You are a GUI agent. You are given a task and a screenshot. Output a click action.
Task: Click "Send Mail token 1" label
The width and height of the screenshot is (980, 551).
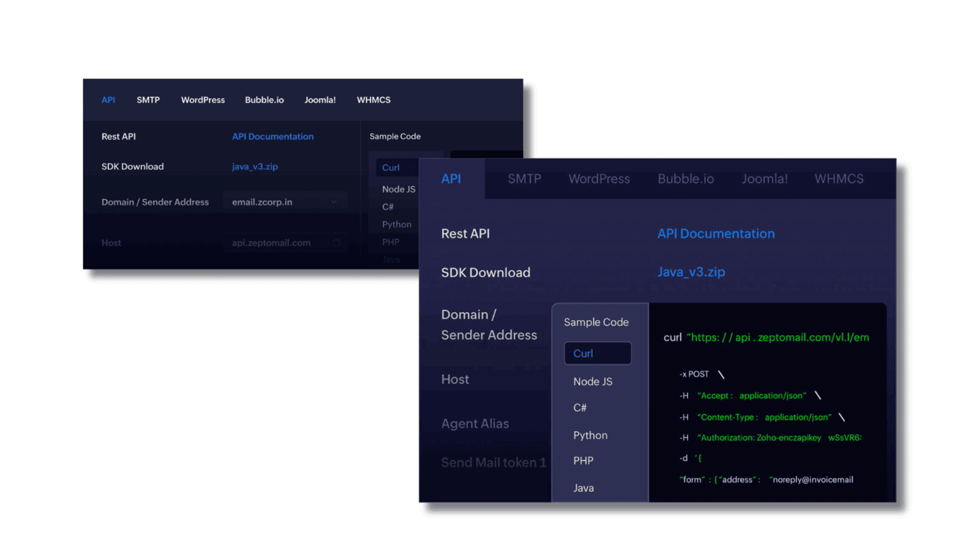[494, 463]
